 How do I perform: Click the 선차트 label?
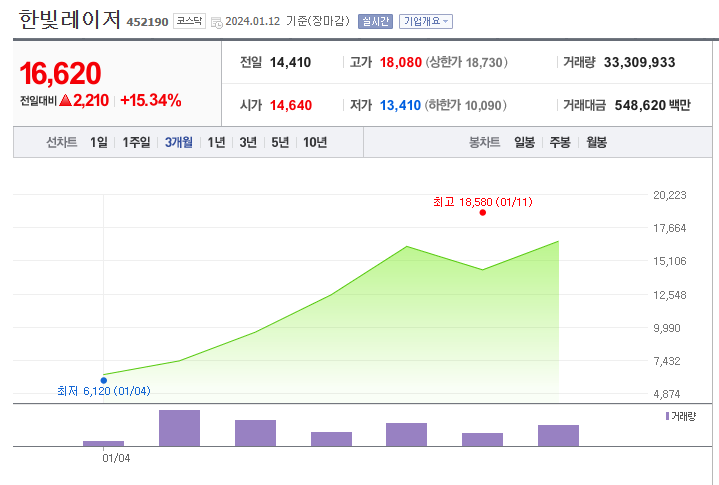61,143
